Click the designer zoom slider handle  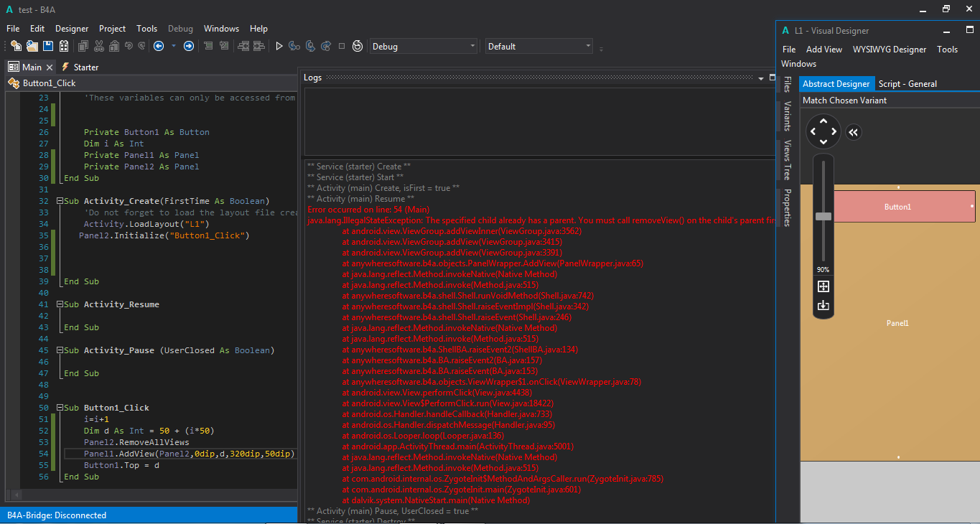pyautogui.click(x=823, y=216)
